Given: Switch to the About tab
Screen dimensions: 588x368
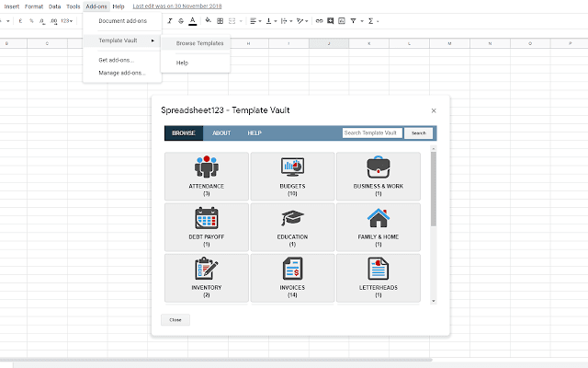Looking at the screenshot, I should (x=221, y=133).
